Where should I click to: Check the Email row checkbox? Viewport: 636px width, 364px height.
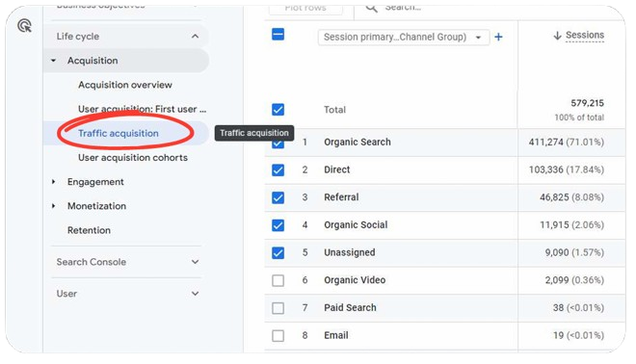(x=278, y=336)
